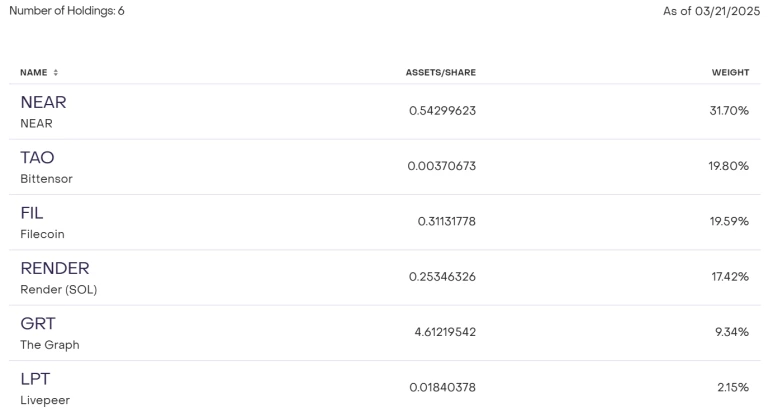Click the Number of Holdings: 6 text
The width and height of the screenshot is (773, 417).
67,10
